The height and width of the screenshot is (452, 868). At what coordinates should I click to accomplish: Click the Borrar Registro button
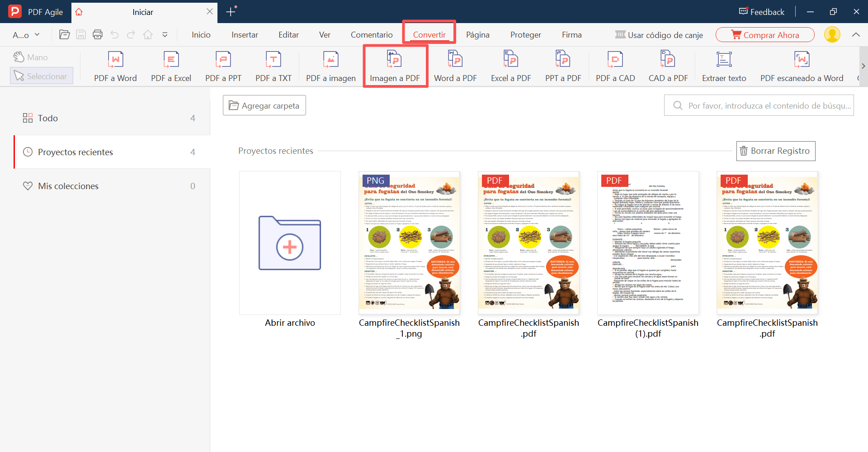775,151
